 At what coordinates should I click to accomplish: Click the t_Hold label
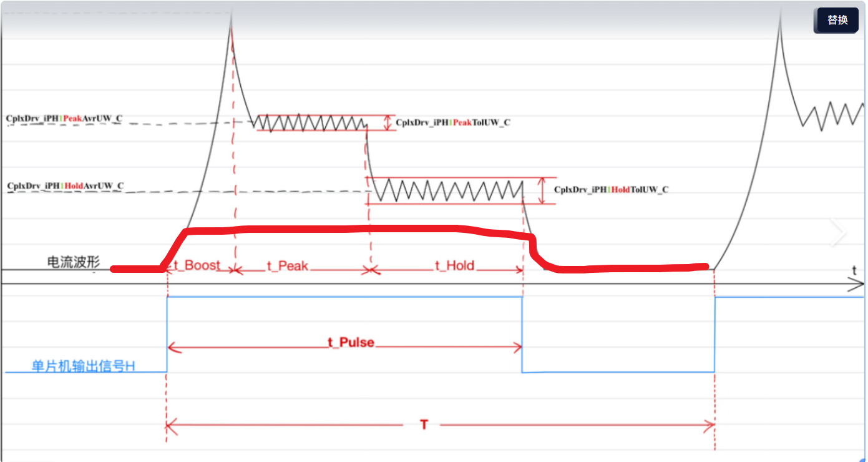pyautogui.click(x=454, y=266)
